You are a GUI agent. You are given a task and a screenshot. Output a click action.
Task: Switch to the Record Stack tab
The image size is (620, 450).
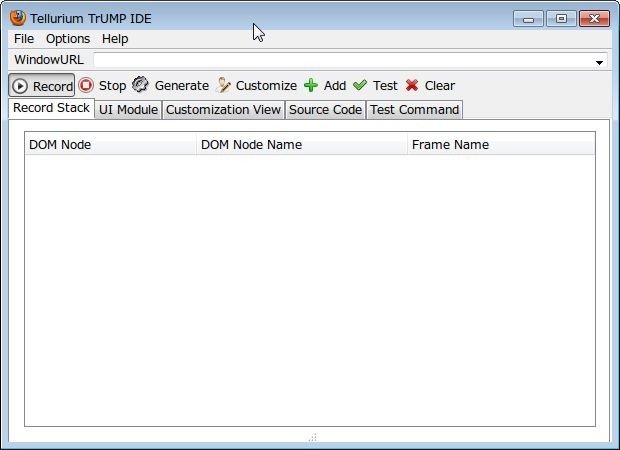[x=51, y=108]
